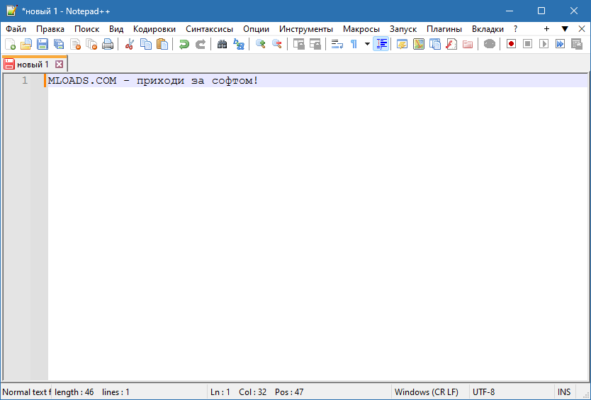Viewport: 591px width, 400px height.
Task: Save the current recorded macro icon
Action: [x=577, y=44]
